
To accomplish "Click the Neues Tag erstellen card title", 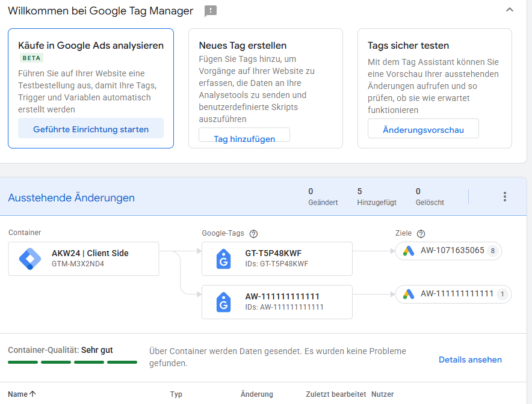I will click(x=243, y=46).
